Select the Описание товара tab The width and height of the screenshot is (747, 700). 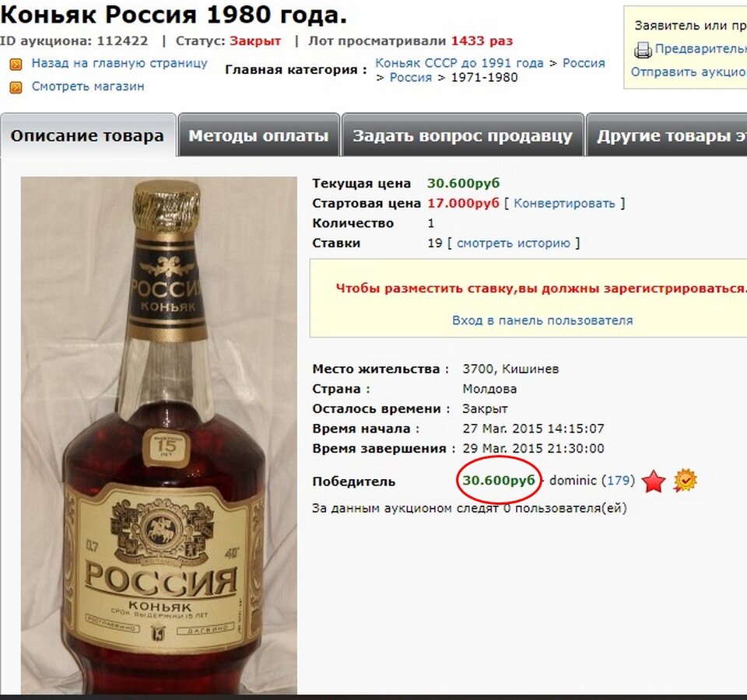(88, 135)
